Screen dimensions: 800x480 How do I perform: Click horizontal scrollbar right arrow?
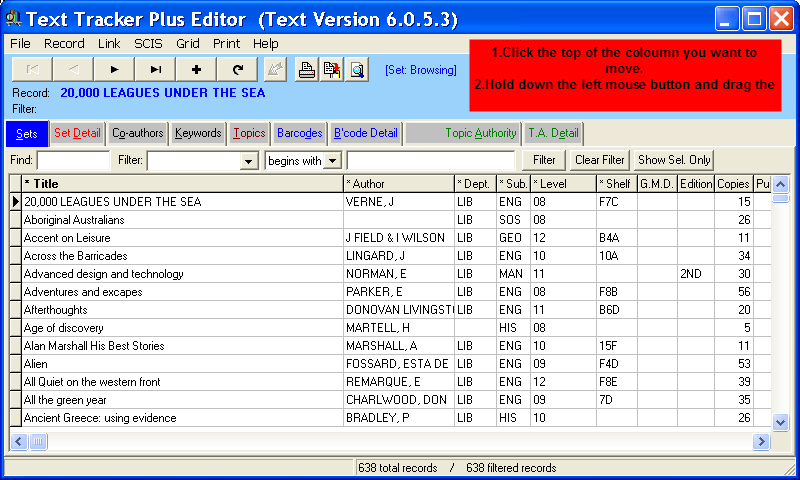761,441
